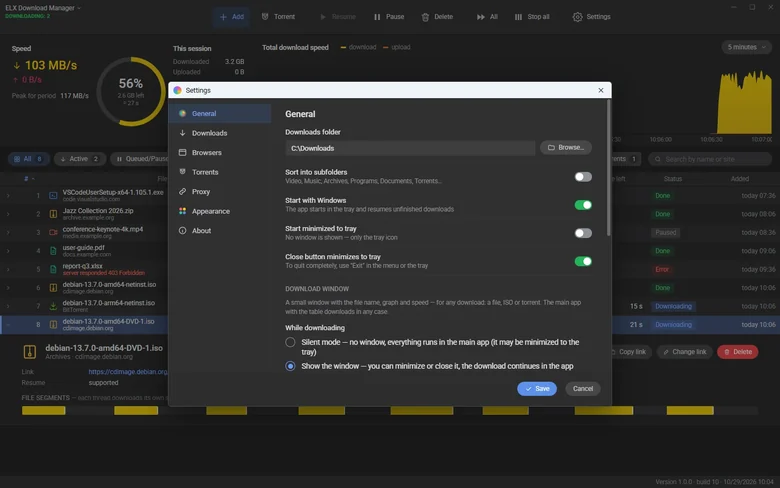This screenshot has width=780, height=488.
Task: Expand row 6 debian amd64-netinst download
Action: point(8,288)
